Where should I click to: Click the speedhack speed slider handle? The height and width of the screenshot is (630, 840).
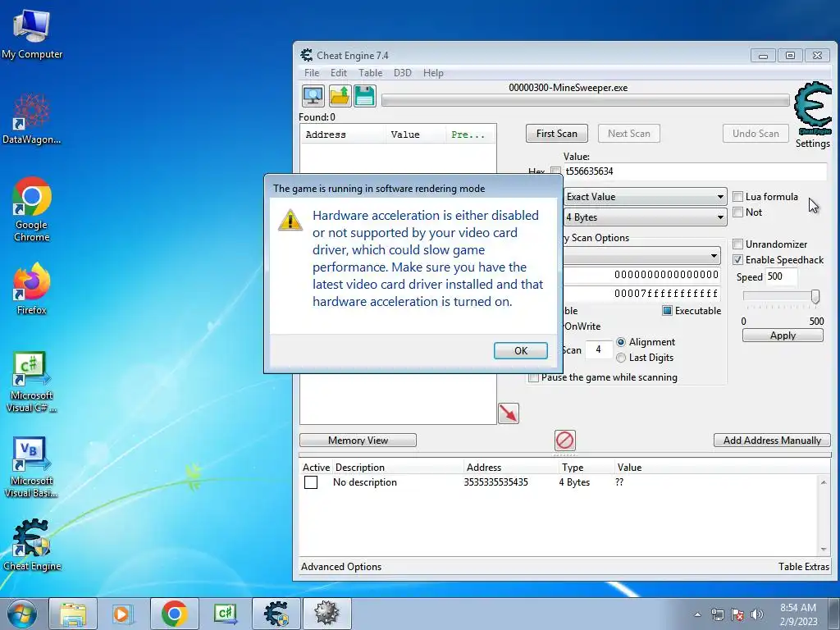click(x=815, y=296)
